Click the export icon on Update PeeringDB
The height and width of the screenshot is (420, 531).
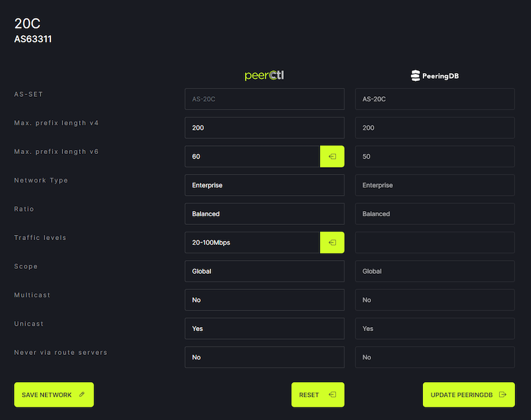502,395
